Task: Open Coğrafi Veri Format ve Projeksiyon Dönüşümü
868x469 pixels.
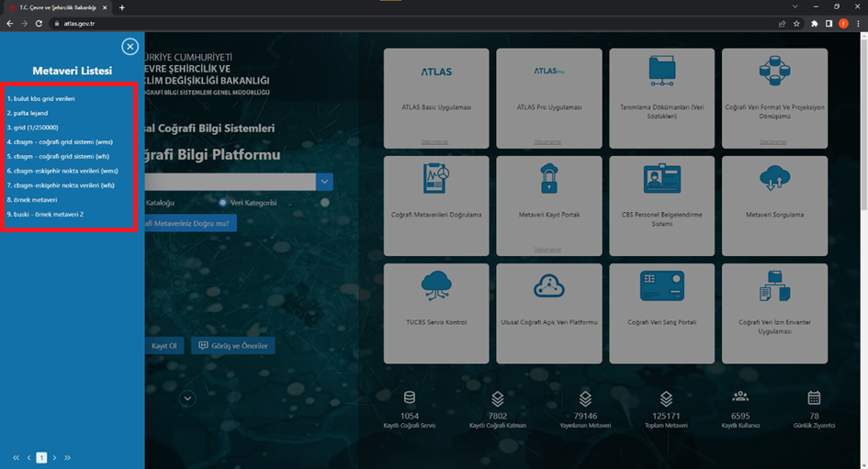Action: (x=774, y=98)
